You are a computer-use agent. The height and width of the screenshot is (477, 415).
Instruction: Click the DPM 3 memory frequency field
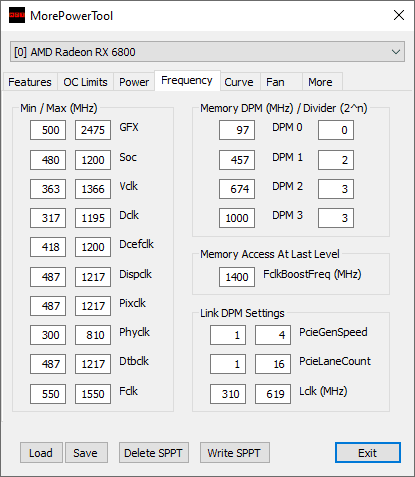[237, 218]
